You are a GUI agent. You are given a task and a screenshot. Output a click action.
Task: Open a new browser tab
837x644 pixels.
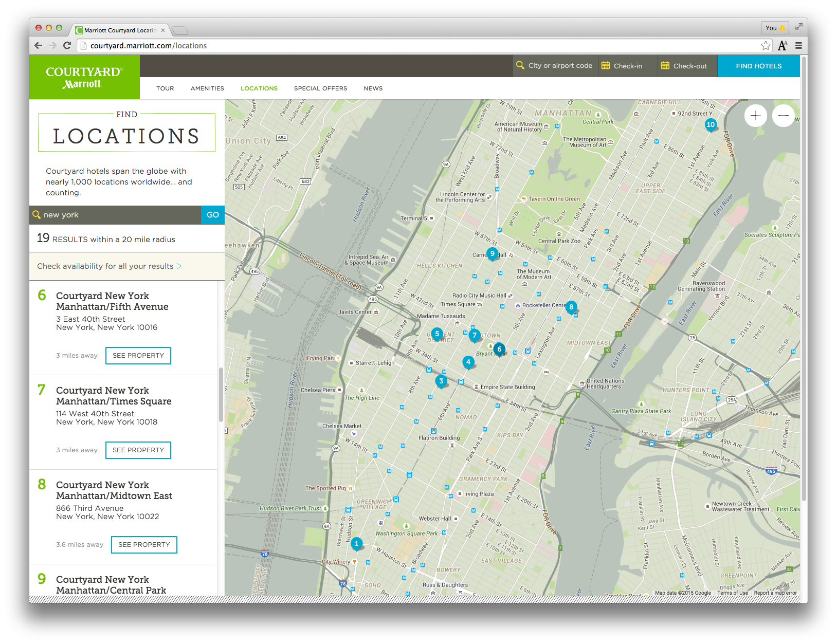(180, 30)
